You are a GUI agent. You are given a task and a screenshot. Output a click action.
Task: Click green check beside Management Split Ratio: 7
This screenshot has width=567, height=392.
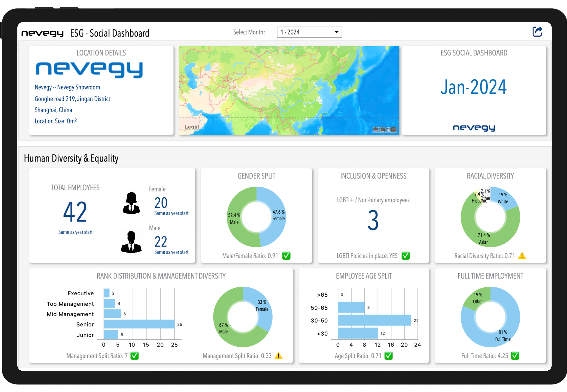pyautogui.click(x=134, y=356)
